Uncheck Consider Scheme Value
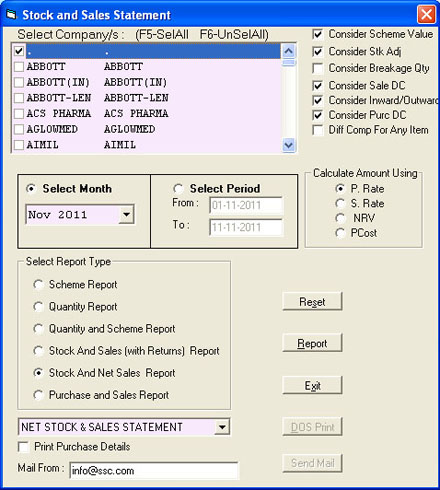440x490 pixels. pos(318,34)
